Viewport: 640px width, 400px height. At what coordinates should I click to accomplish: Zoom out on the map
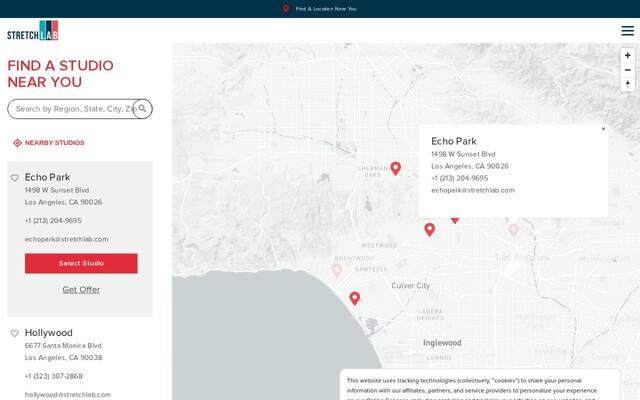click(627, 70)
